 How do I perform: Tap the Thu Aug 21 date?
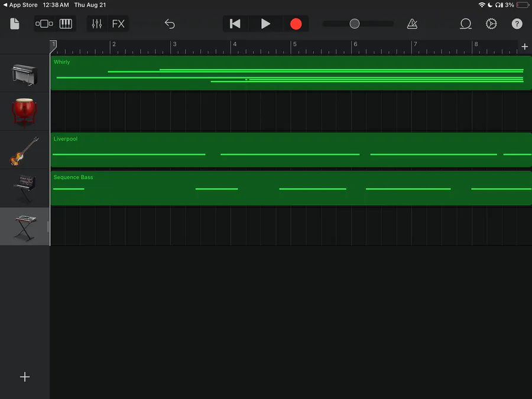point(90,5)
